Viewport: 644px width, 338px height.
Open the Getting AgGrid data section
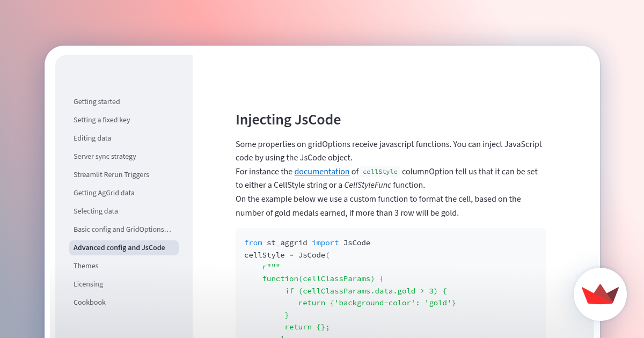coord(104,193)
